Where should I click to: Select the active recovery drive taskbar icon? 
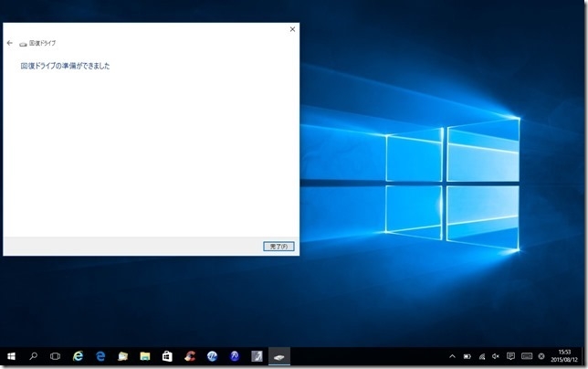click(279, 356)
